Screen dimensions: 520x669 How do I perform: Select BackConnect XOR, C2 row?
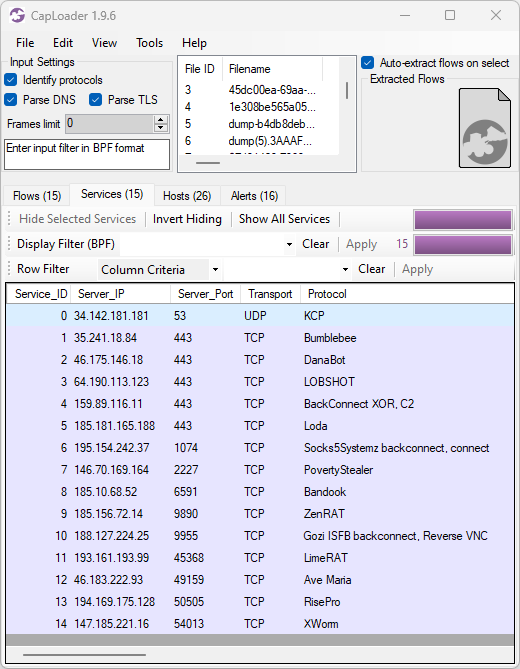pyautogui.click(x=260, y=404)
